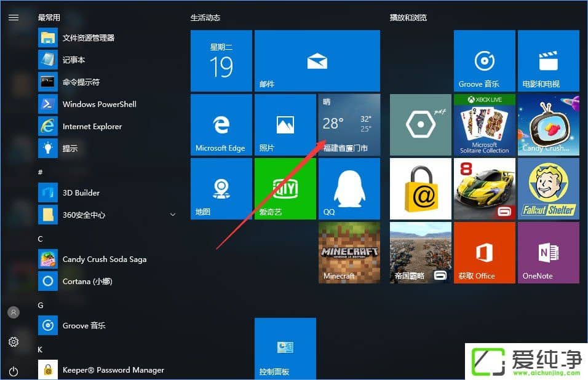Launch the Minecraft tile

point(349,252)
